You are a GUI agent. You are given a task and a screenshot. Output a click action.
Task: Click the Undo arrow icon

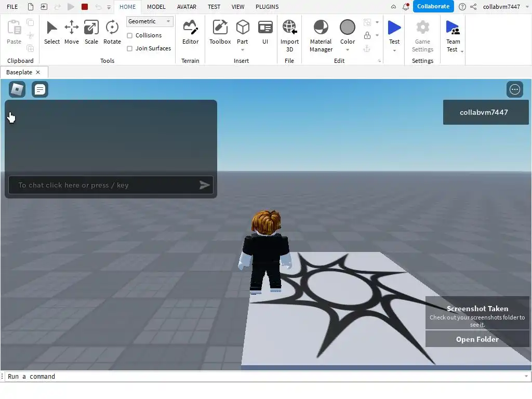(98, 7)
